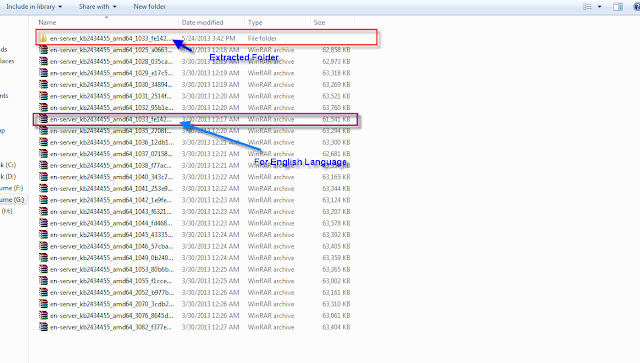This screenshot has width=640, height=363.
Task: Click the folder icon of extracted 1033_fe142 folder
Action: pyautogui.click(x=43, y=38)
